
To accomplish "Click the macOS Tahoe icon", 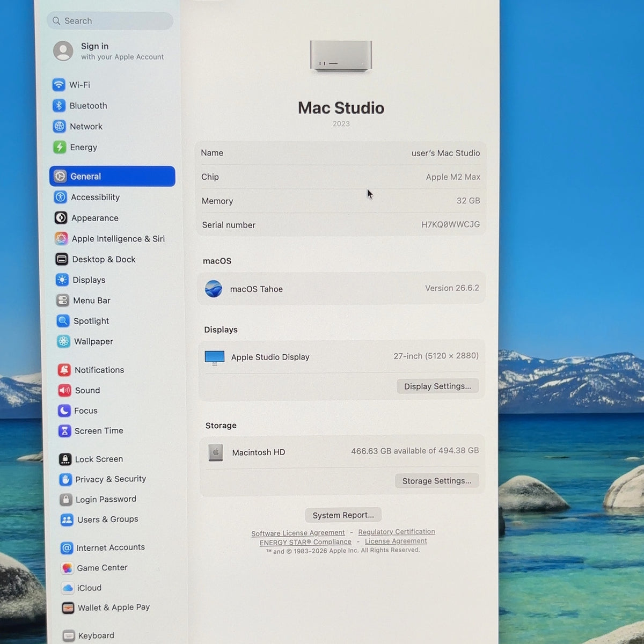I will pyautogui.click(x=214, y=289).
